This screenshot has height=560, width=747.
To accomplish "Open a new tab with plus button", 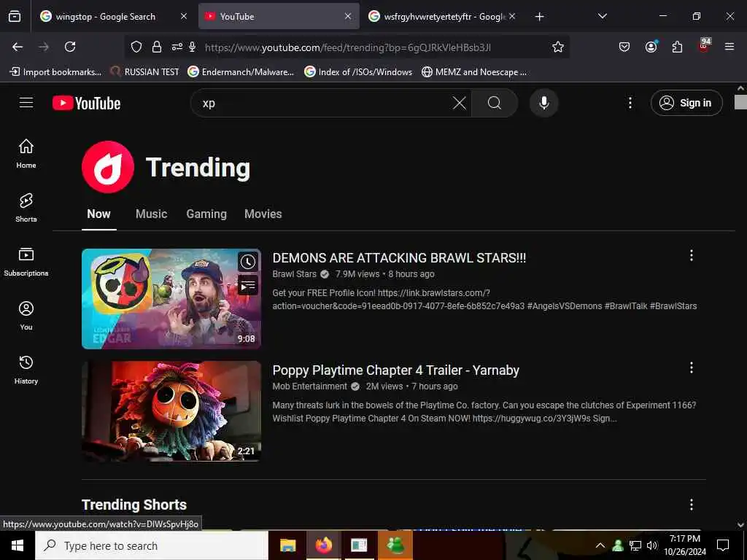I will point(539,16).
